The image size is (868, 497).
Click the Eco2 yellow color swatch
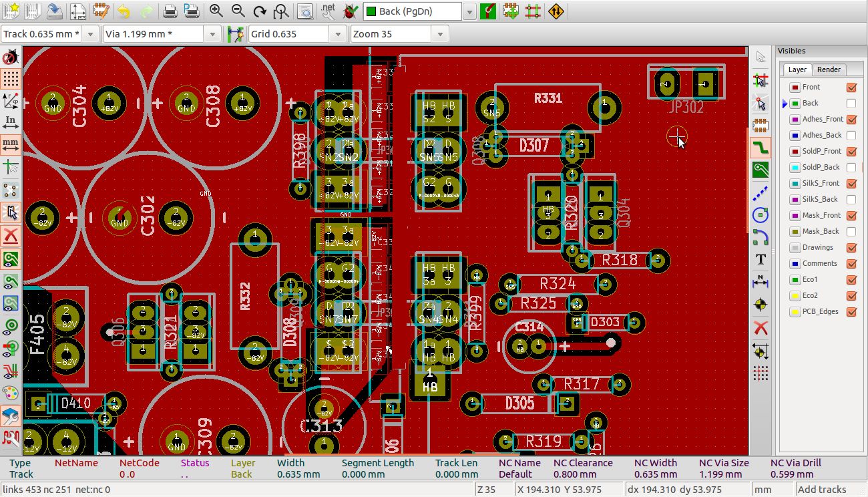point(795,295)
